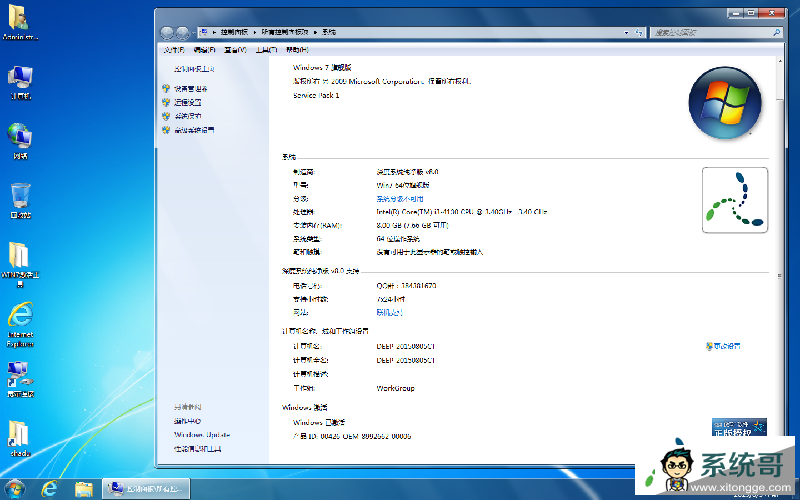Open the recent pages dropdown next to Forward

tap(194, 33)
